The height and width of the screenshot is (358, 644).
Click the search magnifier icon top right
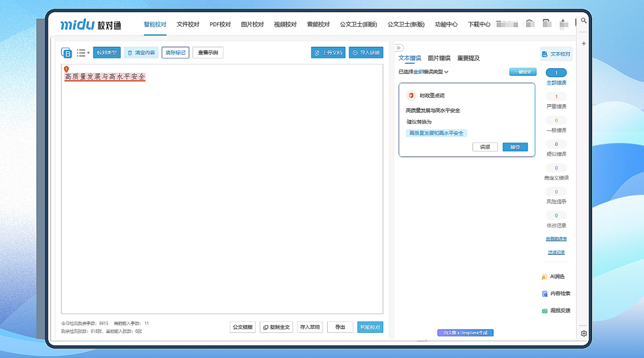point(583,20)
